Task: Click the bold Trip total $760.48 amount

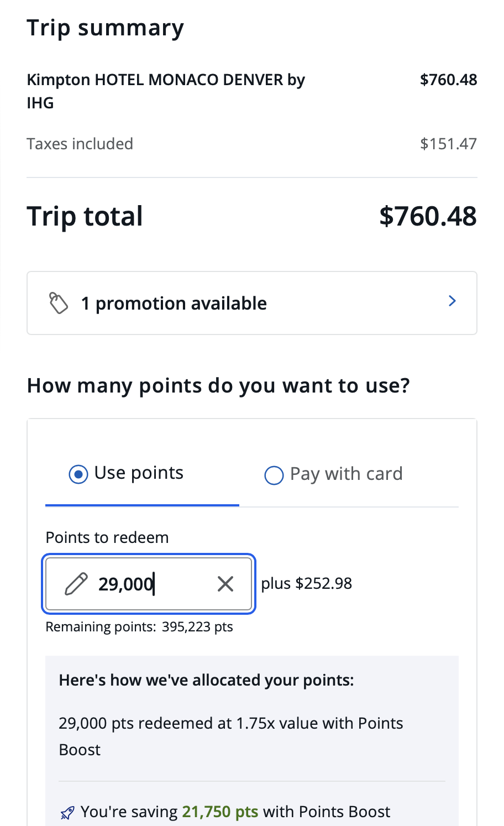Action: point(428,216)
